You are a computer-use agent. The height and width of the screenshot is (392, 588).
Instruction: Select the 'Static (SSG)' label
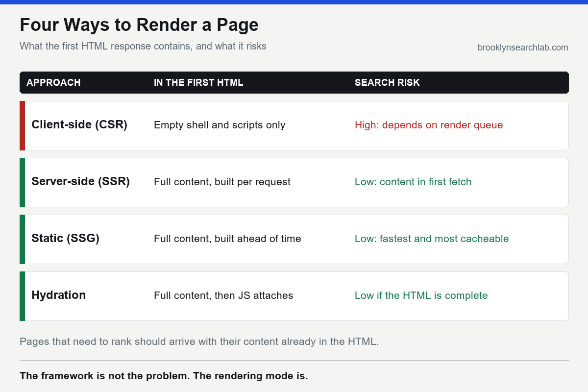click(65, 239)
